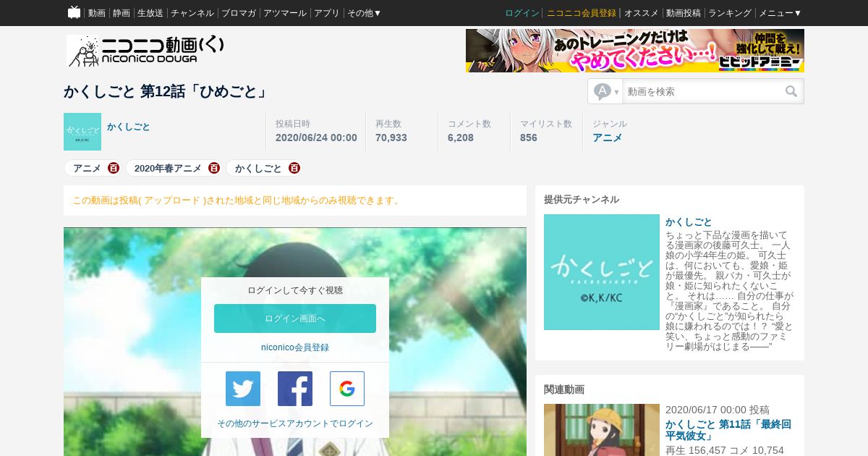Click the niconico TV icon in top bar
Image resolution: width=868 pixels, height=456 pixels.
[74, 12]
